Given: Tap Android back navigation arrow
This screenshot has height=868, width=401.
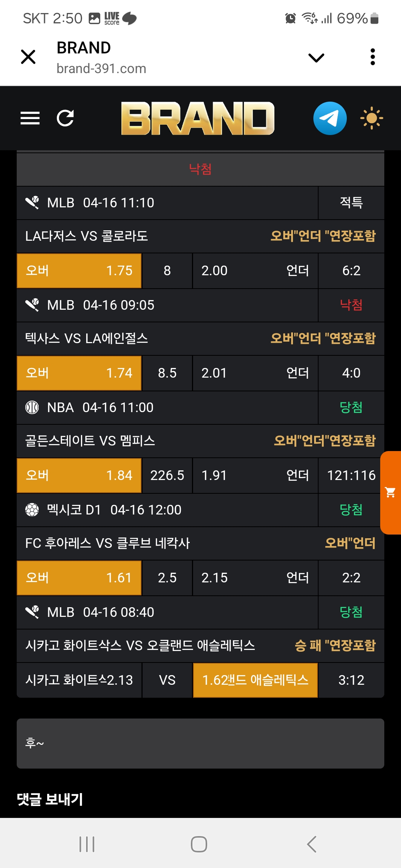Looking at the screenshot, I should coord(312,844).
